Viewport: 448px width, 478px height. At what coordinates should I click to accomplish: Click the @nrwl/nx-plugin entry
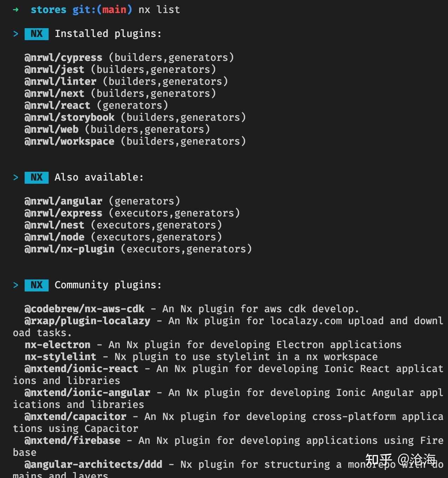[69, 249]
